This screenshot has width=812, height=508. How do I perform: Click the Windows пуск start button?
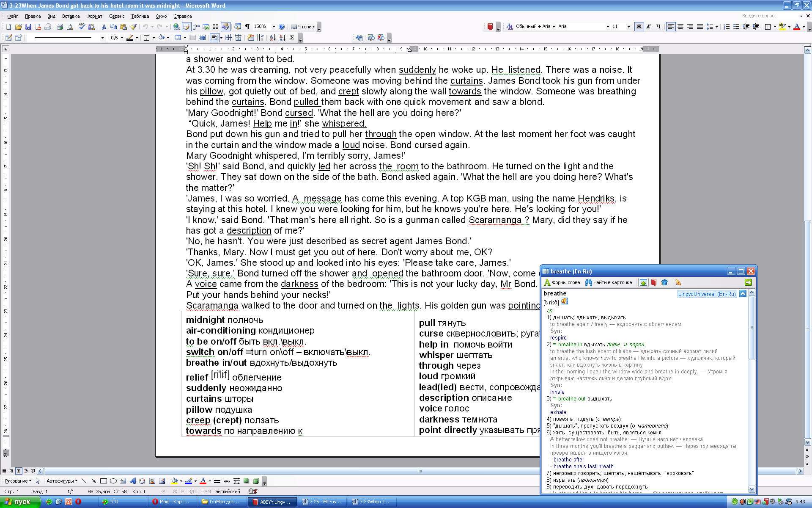tap(20, 502)
